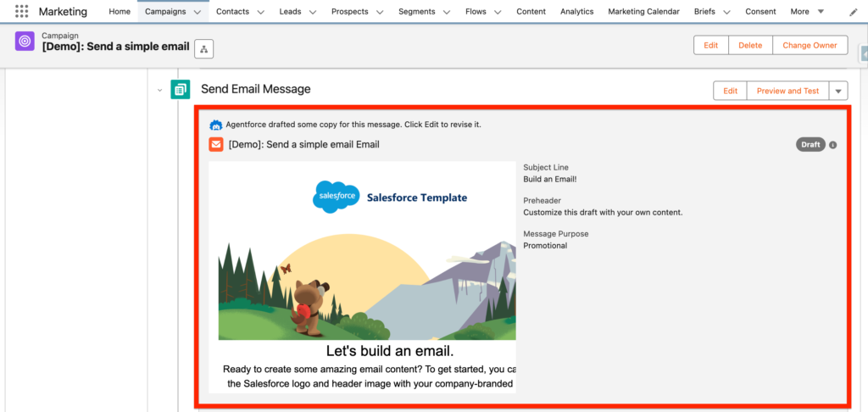Open the campaign hierarchy icon button
This screenshot has height=412, width=868.
204,49
